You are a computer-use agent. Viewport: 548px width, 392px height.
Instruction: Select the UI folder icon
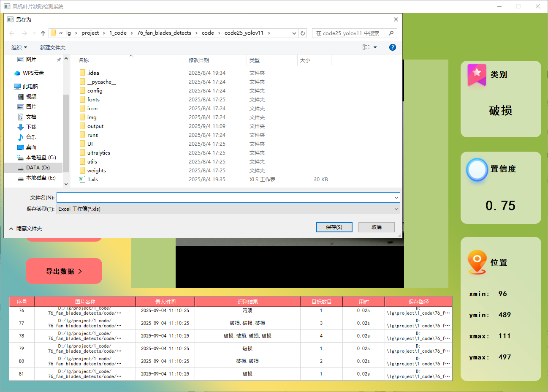click(82, 144)
